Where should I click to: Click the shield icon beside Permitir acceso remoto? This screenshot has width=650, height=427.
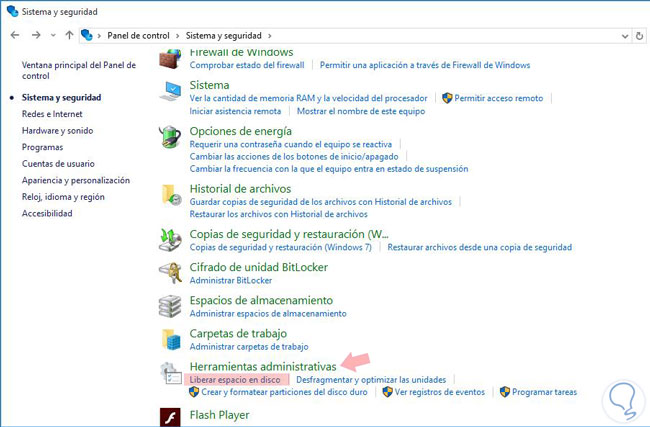(x=447, y=98)
